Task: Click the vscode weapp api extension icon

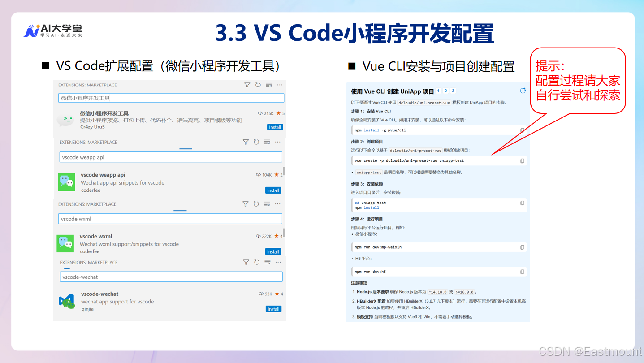Action: [67, 182]
